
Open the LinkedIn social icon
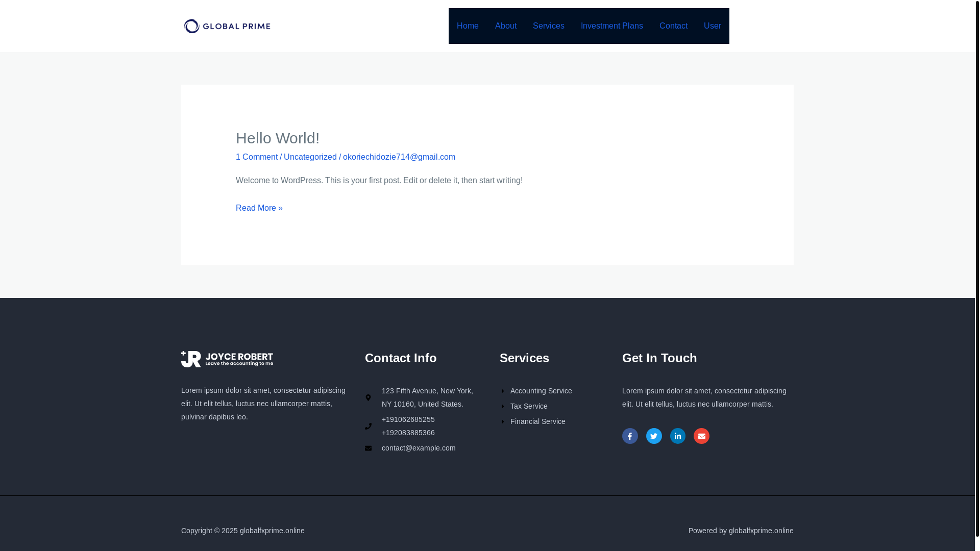coord(678,436)
